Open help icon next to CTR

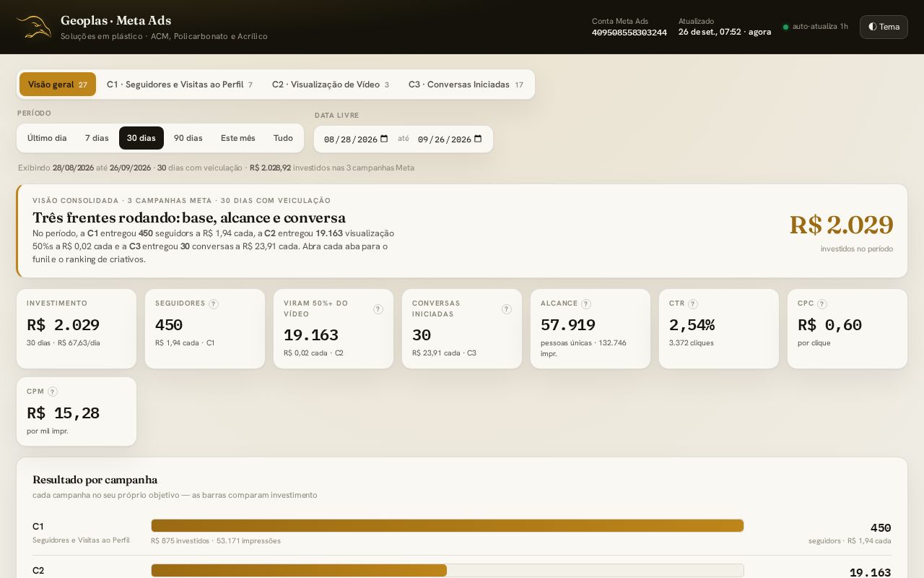tap(693, 304)
